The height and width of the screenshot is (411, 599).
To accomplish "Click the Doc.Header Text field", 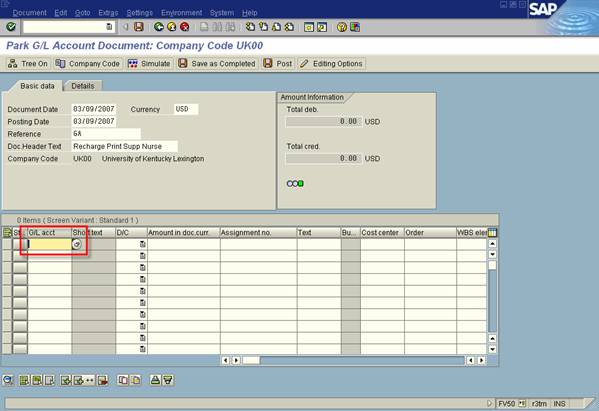I will 125,146.
